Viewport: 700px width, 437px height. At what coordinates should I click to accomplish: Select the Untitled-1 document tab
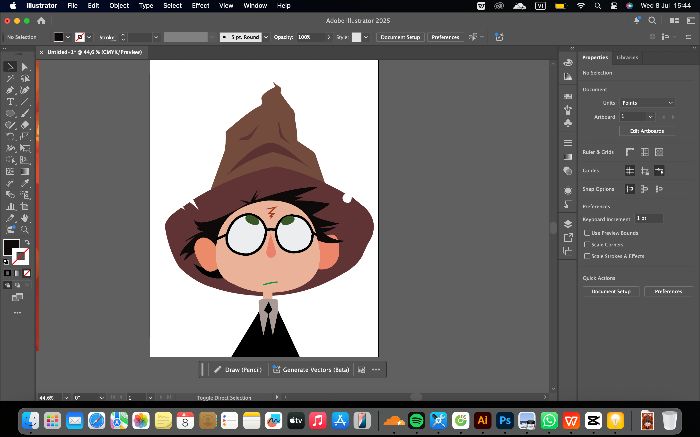tap(94, 52)
